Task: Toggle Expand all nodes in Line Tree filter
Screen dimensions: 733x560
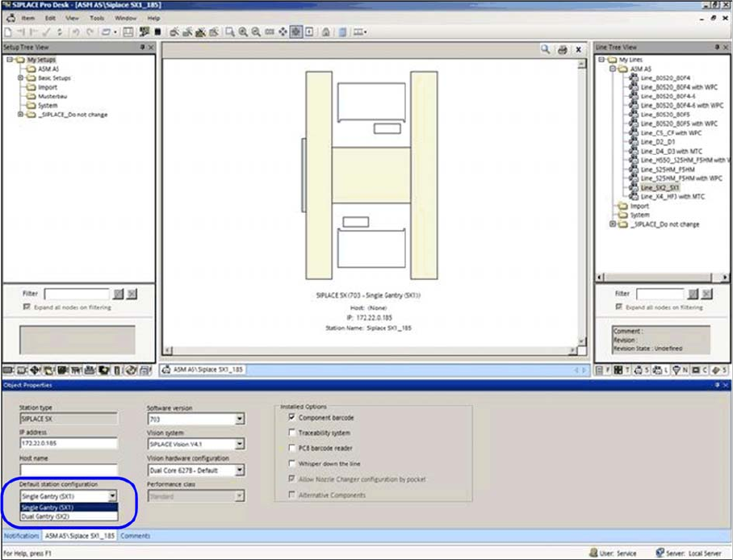Action: pos(619,307)
